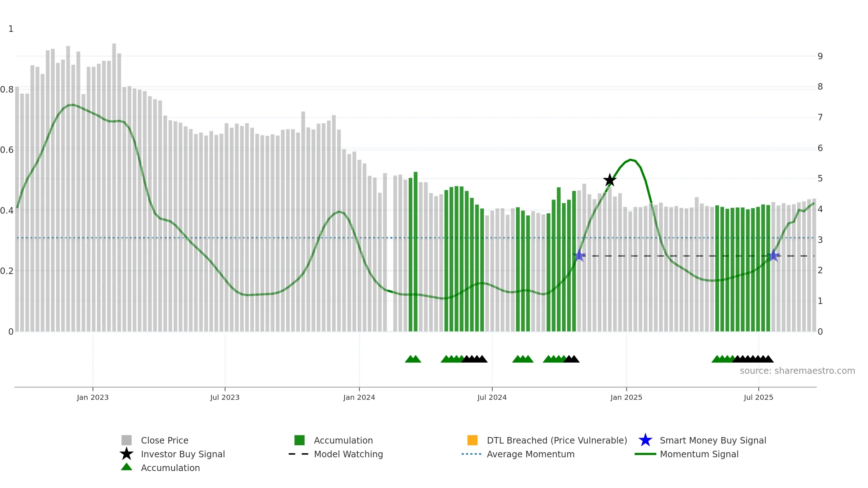
Task: Click the orange DTL Breached legend swatch
Action: click(472, 440)
